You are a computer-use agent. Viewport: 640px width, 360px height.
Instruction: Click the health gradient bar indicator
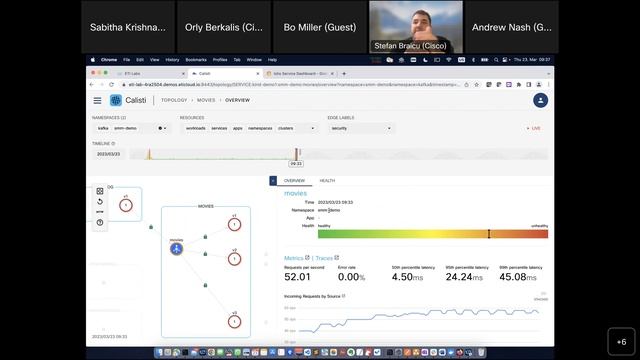point(489,234)
